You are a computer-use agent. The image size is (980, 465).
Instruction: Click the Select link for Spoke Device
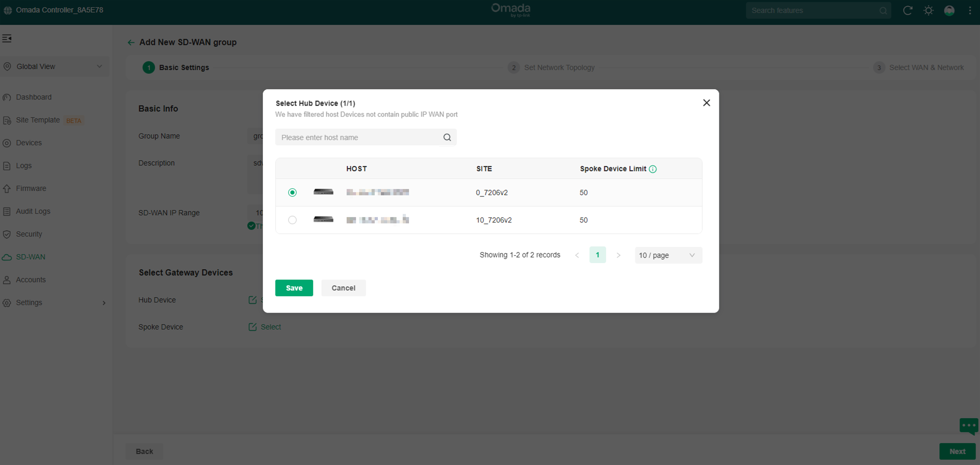[x=270, y=327]
